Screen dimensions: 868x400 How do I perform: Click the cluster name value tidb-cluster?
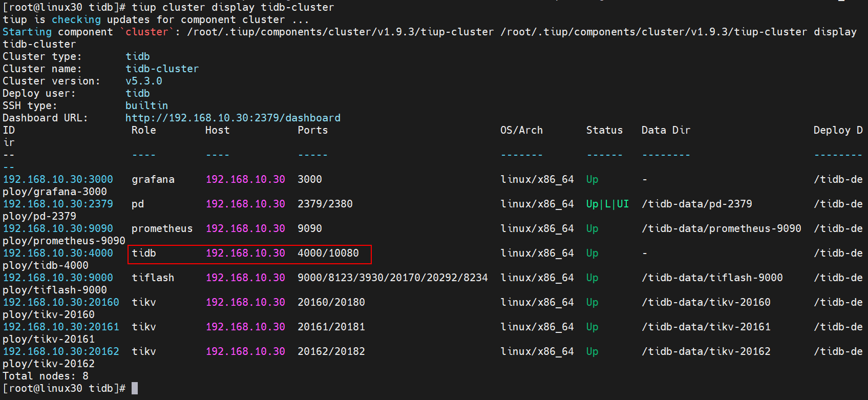coord(162,69)
